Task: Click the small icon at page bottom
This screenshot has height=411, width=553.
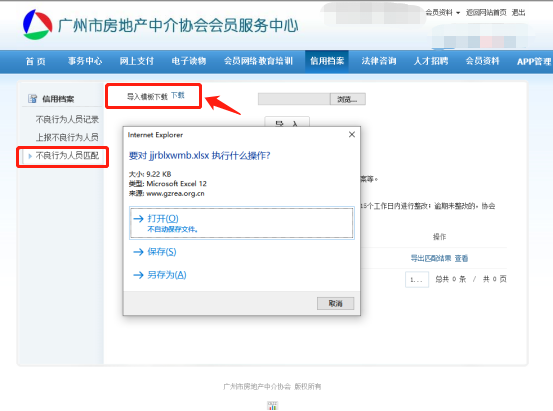Action: [x=272, y=406]
